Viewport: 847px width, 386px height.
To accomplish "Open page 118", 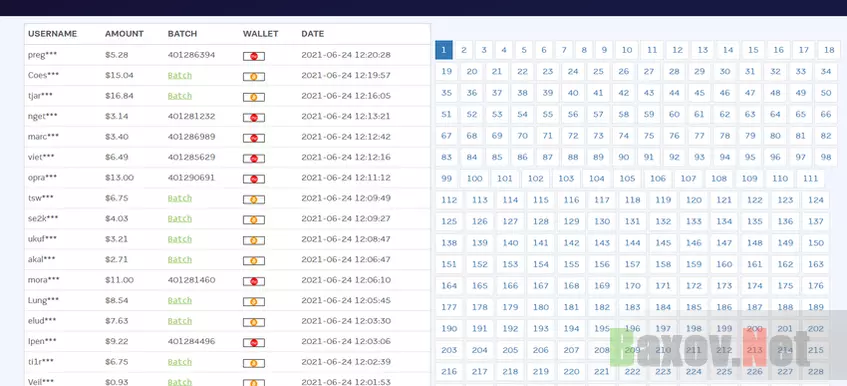I will tap(633, 200).
